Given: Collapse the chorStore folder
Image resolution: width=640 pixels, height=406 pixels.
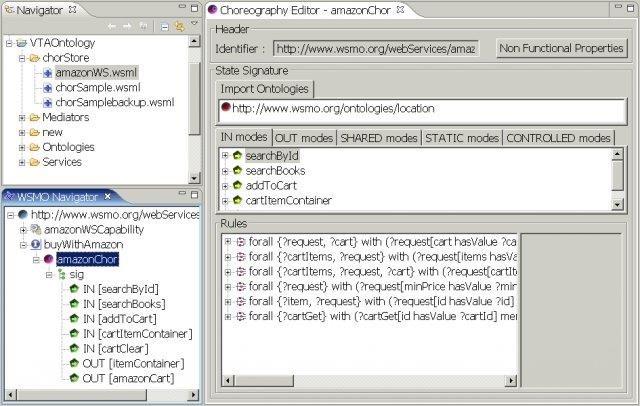Looking at the screenshot, I should [x=22, y=58].
